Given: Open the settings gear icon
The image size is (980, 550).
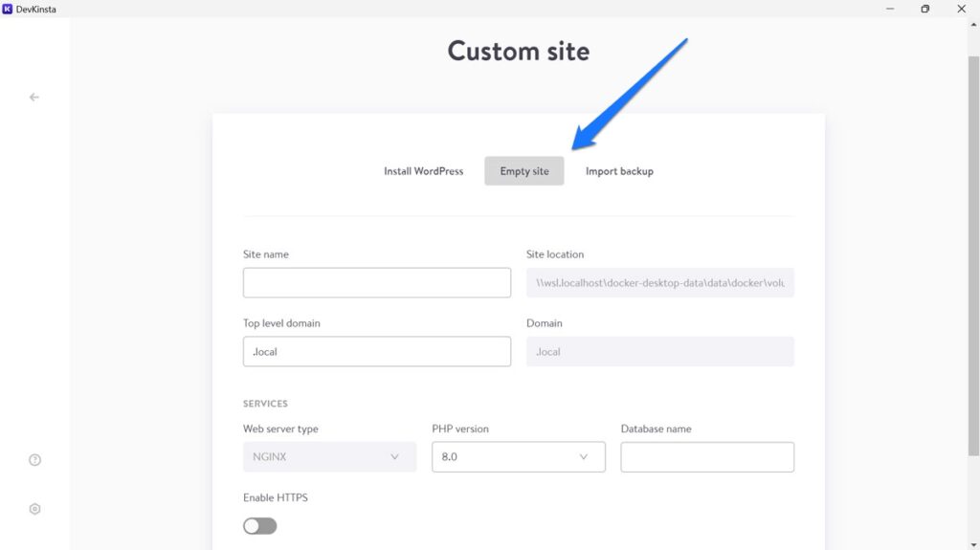Looking at the screenshot, I should tap(35, 509).
